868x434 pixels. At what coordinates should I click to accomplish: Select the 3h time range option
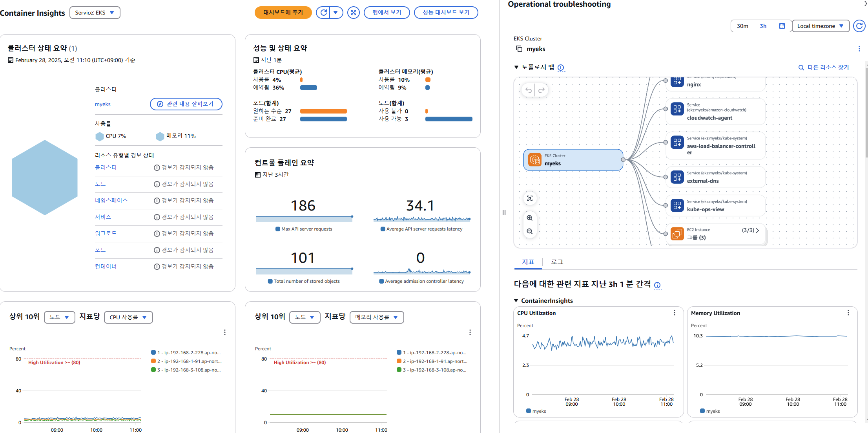pos(763,26)
